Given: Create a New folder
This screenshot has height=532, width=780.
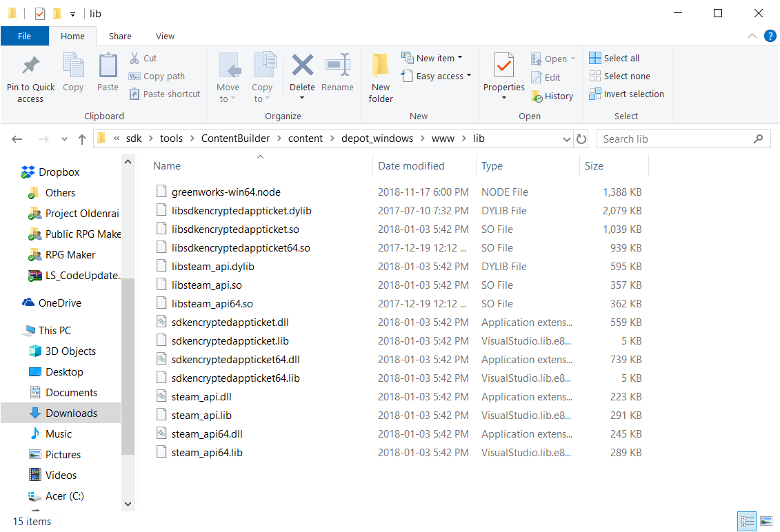Looking at the screenshot, I should (x=381, y=78).
